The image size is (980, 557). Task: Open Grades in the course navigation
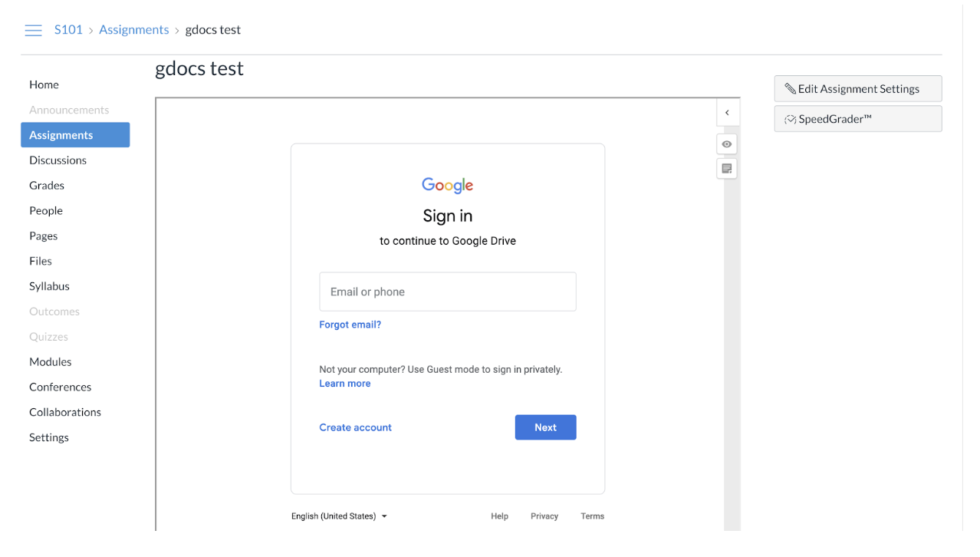47,186
